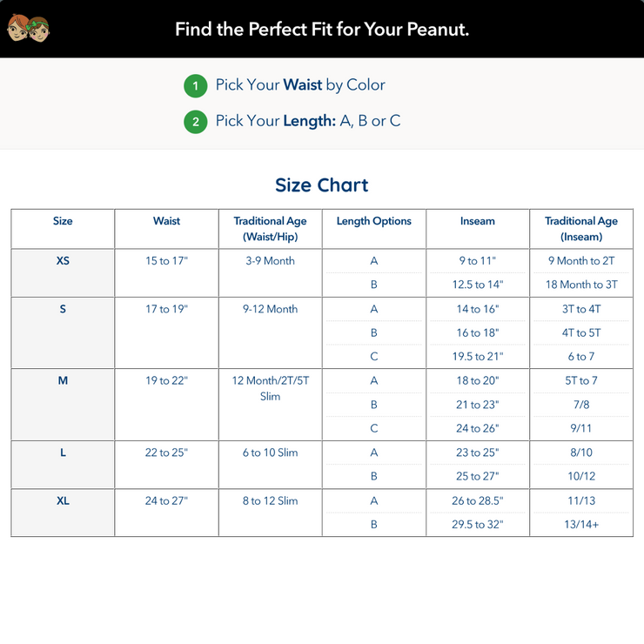Click the M size cell
The width and height of the screenshot is (644, 644).
pyautogui.click(x=63, y=405)
